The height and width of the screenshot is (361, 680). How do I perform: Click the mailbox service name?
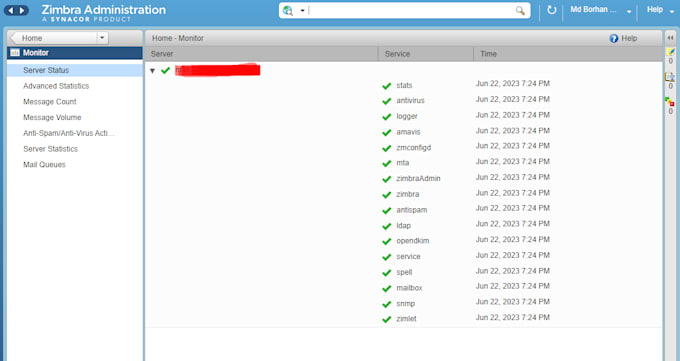click(x=409, y=288)
